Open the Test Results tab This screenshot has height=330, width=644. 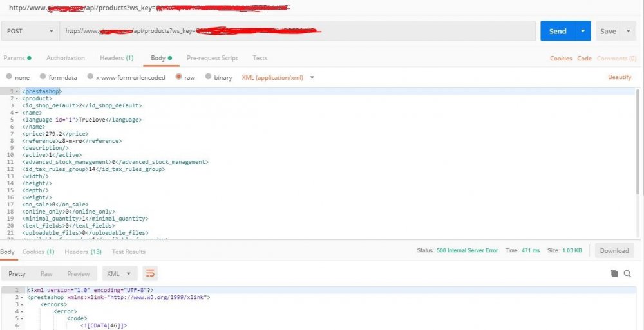pyautogui.click(x=129, y=252)
